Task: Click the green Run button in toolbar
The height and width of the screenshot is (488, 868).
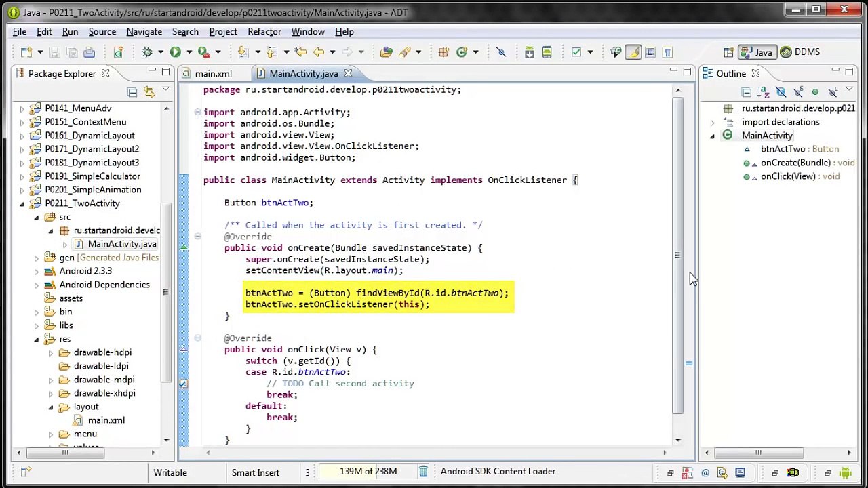Action: (175, 52)
